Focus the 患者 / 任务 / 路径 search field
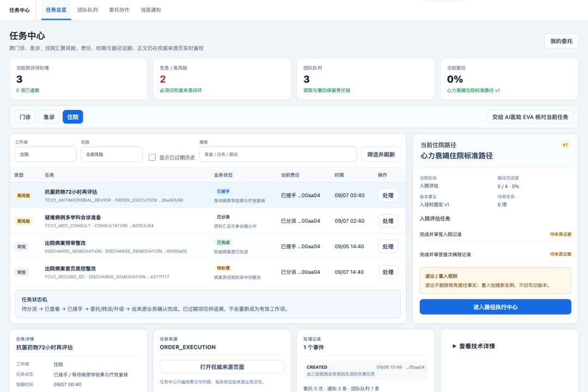Viewport: 588px width, 392px height. [278, 154]
